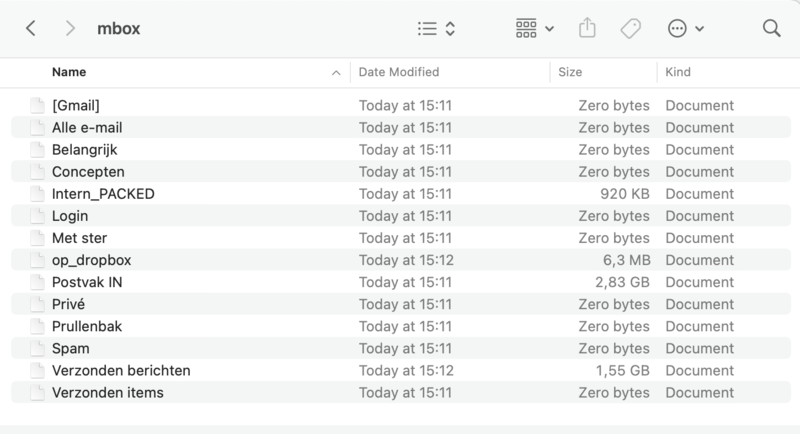Click the Edit Tags icon

tap(630, 29)
